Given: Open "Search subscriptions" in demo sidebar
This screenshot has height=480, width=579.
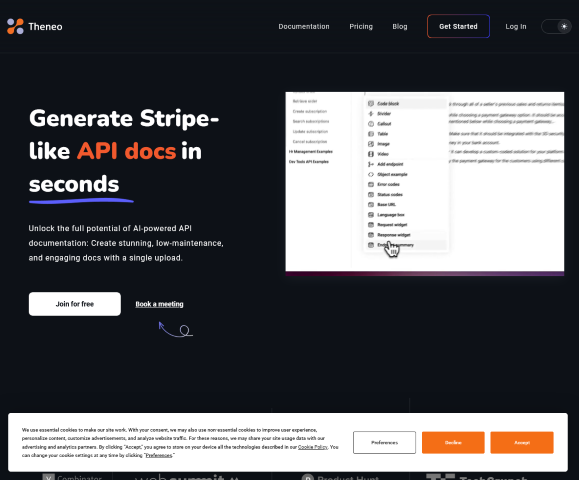Looking at the screenshot, I should 311,121.
